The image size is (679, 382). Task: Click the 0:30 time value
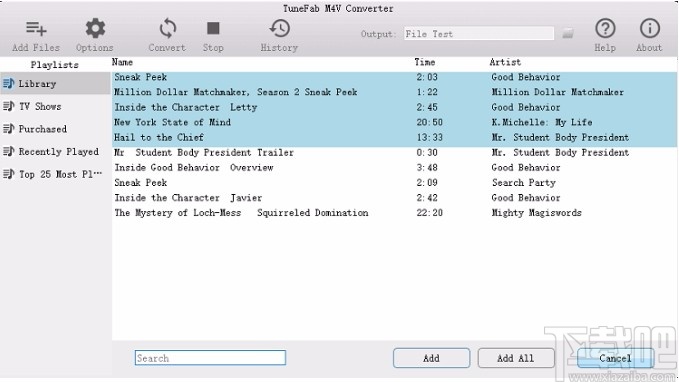point(427,152)
